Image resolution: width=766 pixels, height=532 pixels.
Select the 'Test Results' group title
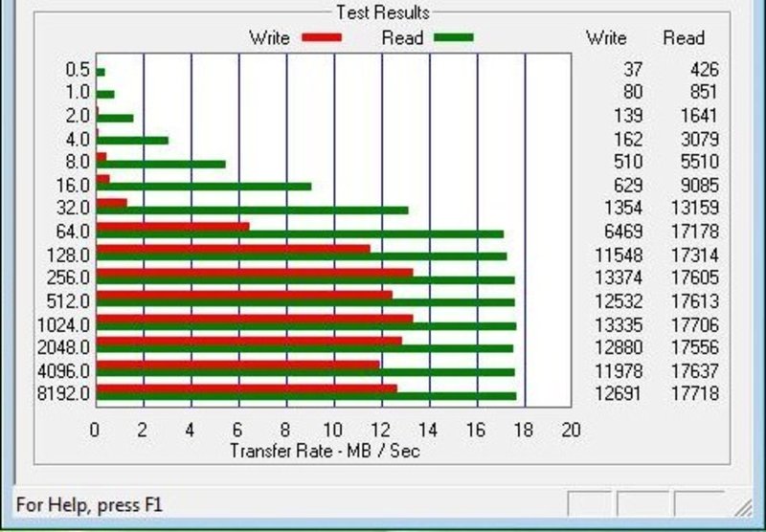(383, 12)
